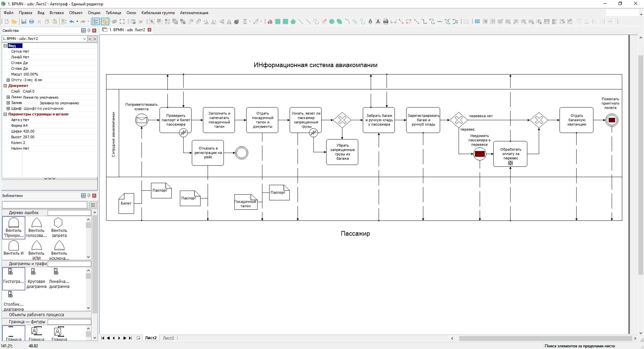Click the 'Форма A4' property row
644x349 pixels.
point(50,126)
